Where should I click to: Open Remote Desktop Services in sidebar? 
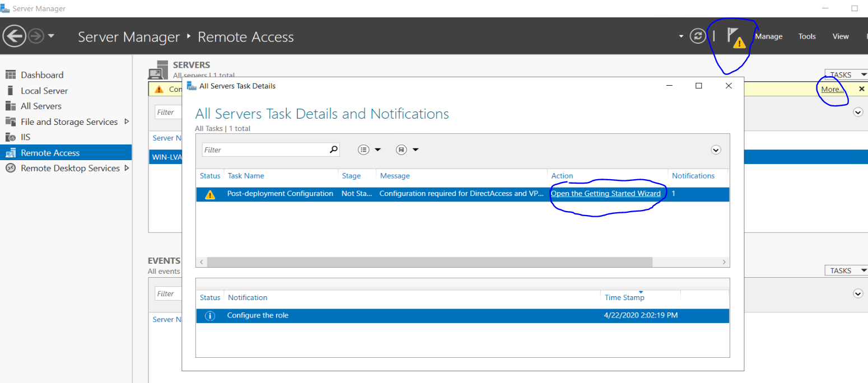click(70, 168)
